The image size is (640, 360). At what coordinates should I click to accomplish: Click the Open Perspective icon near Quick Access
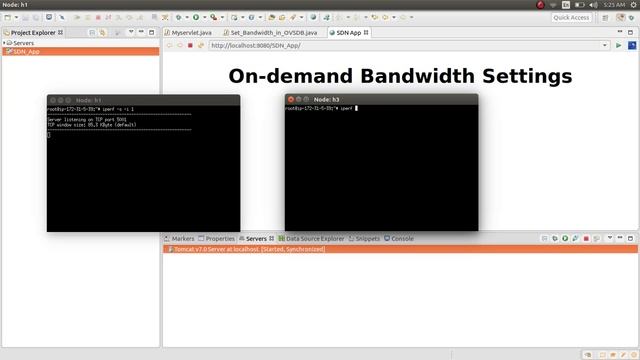point(605,18)
